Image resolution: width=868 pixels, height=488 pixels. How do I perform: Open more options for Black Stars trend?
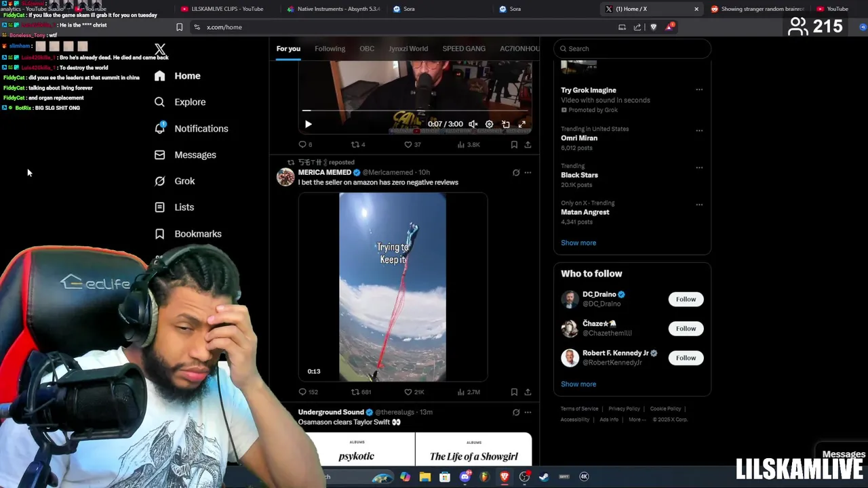699,167
